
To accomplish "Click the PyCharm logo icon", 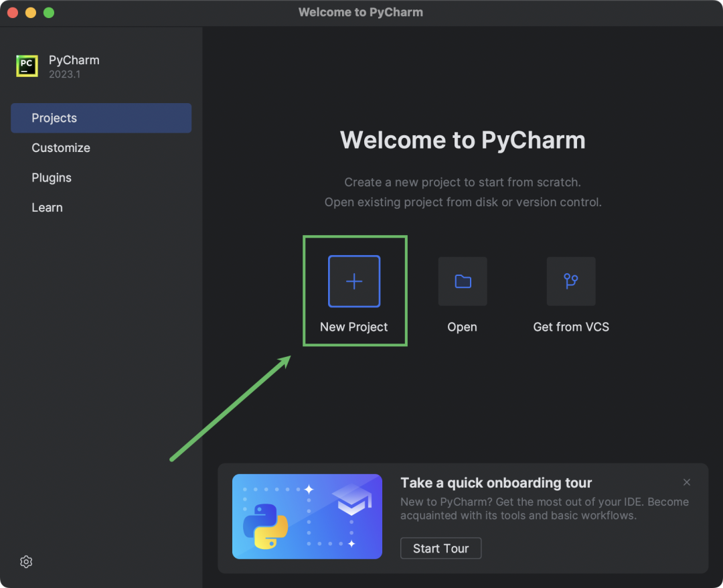I will pyautogui.click(x=27, y=66).
